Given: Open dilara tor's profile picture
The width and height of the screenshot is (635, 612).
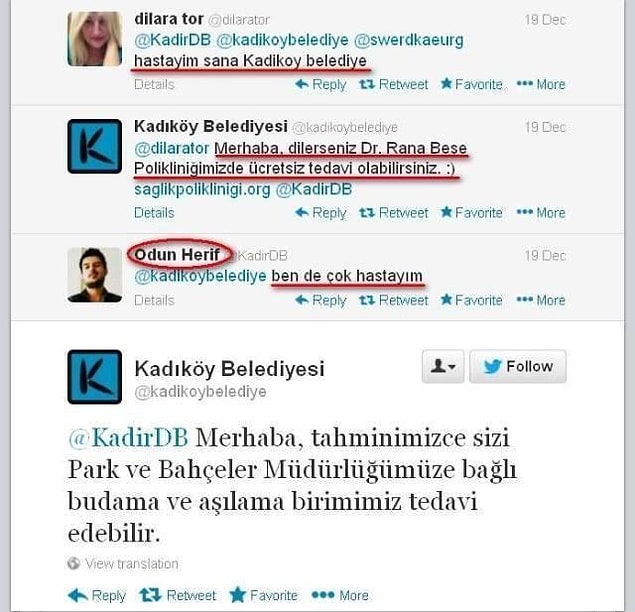Looking at the screenshot, I should pos(95,39).
